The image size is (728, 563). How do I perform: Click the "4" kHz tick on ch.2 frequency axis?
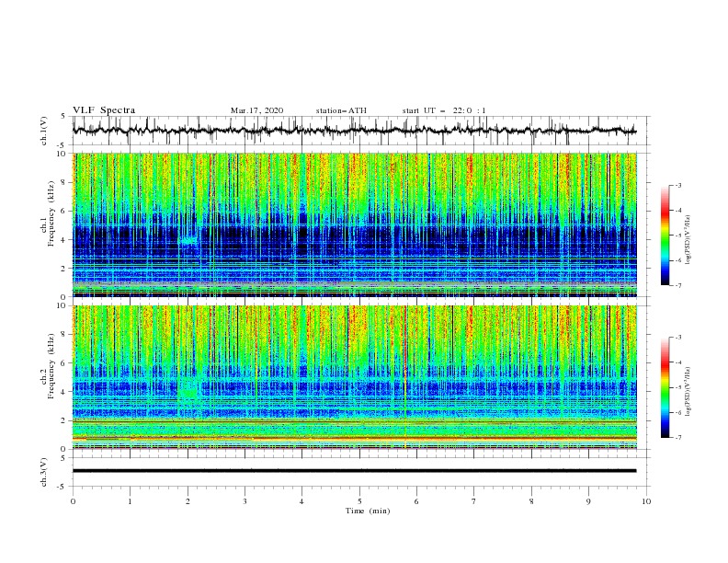[x=63, y=392]
